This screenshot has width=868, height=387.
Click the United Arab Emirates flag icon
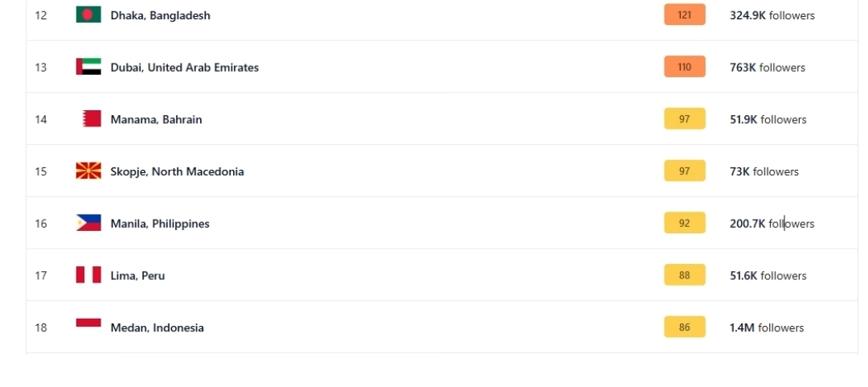point(88,68)
